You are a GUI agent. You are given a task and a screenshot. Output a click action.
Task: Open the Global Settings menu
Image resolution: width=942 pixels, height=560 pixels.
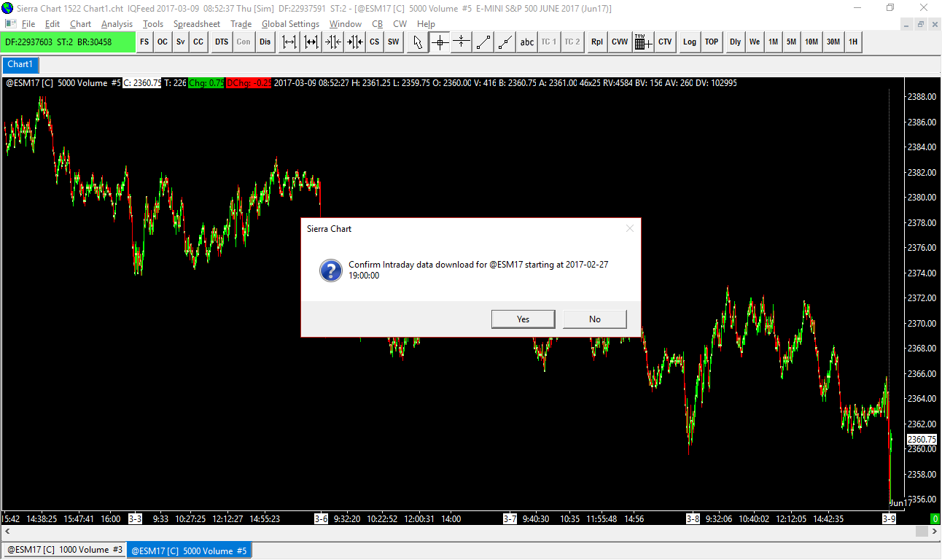click(x=290, y=24)
